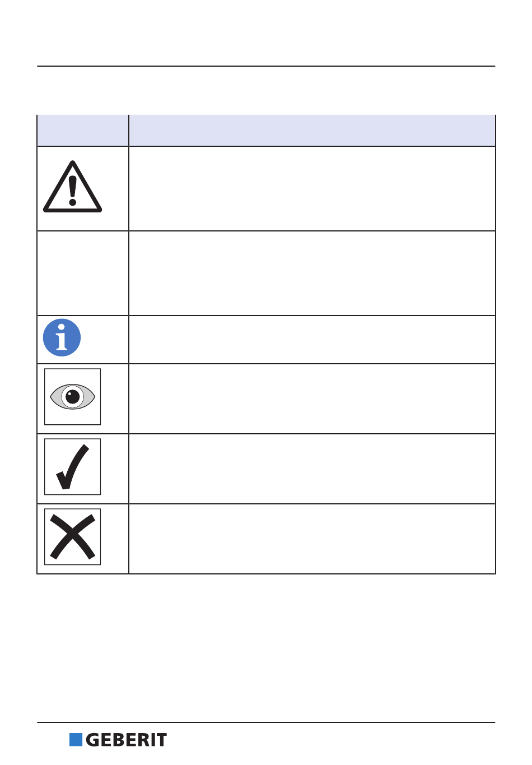Click the empty description cell beside warning triangle
This screenshot has height=765, width=532.
312,189
